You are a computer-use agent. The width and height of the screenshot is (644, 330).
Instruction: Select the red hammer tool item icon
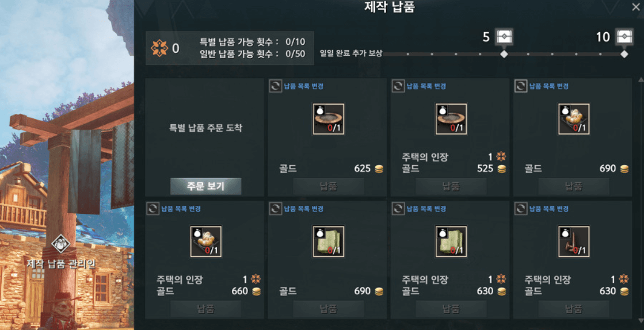(x=574, y=241)
